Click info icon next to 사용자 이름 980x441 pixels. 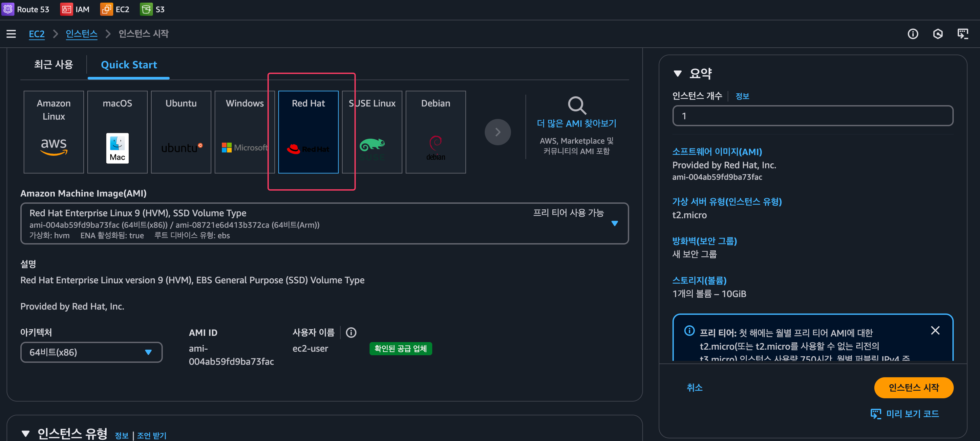point(351,333)
